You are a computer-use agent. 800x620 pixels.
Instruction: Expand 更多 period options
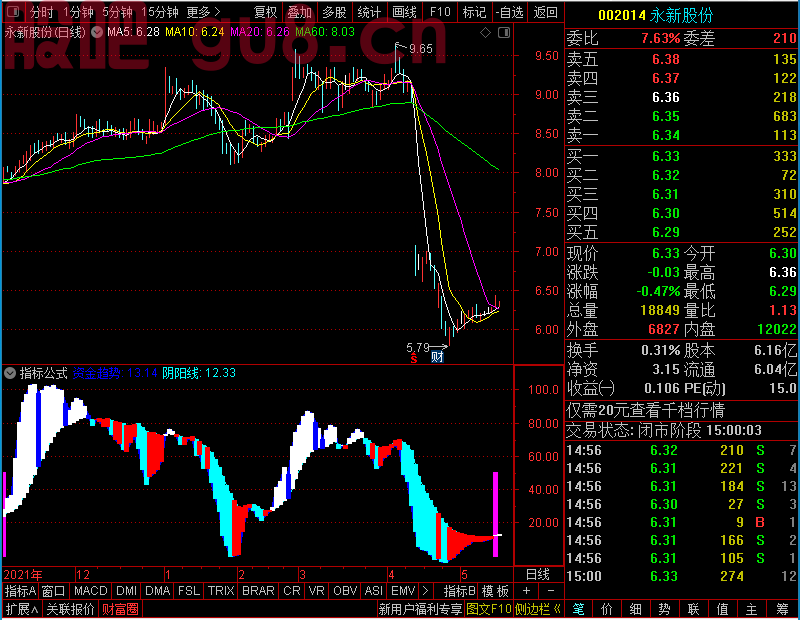click(203, 12)
